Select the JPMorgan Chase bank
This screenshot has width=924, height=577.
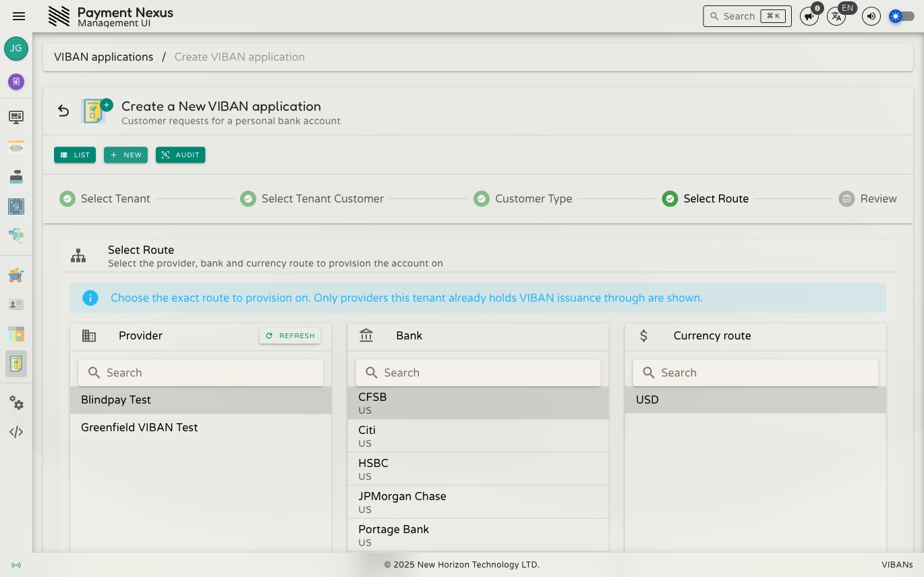(x=478, y=502)
